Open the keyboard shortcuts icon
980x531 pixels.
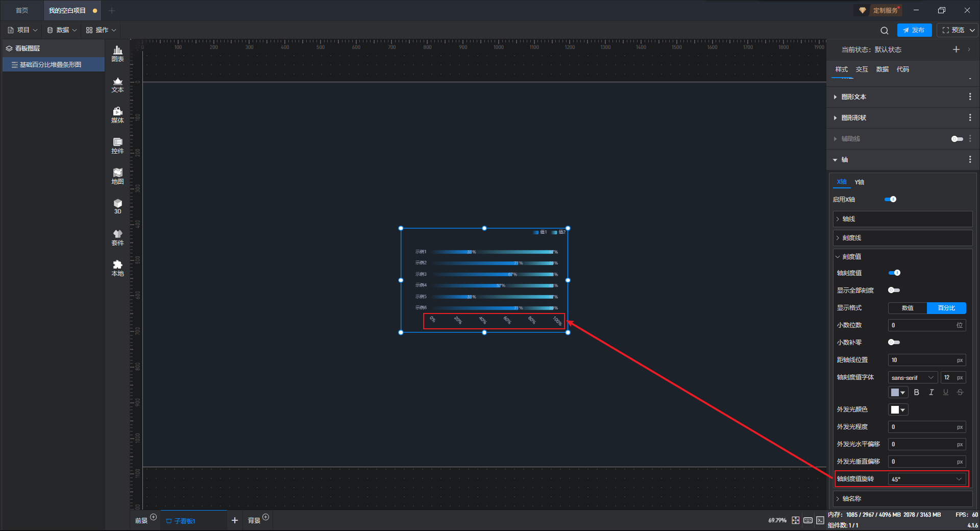808,520
